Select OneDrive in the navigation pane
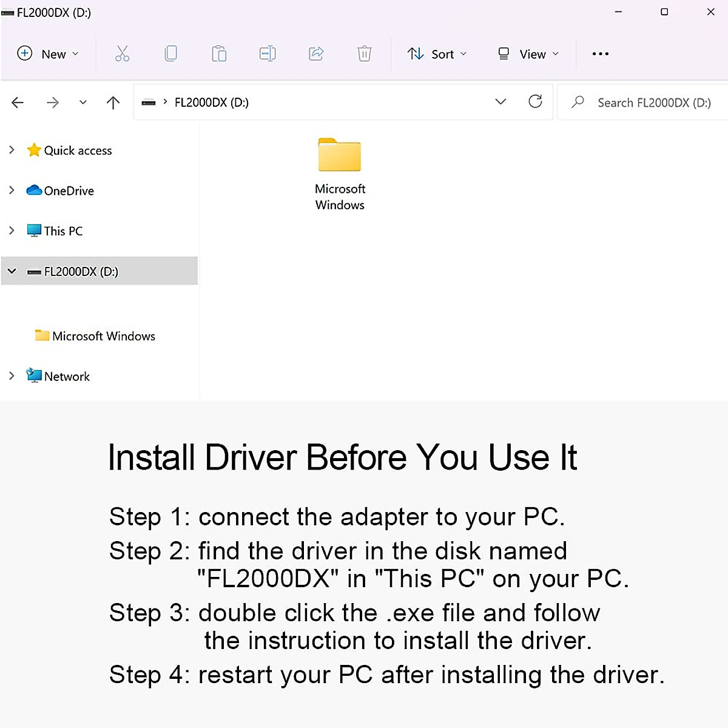 click(x=61, y=190)
